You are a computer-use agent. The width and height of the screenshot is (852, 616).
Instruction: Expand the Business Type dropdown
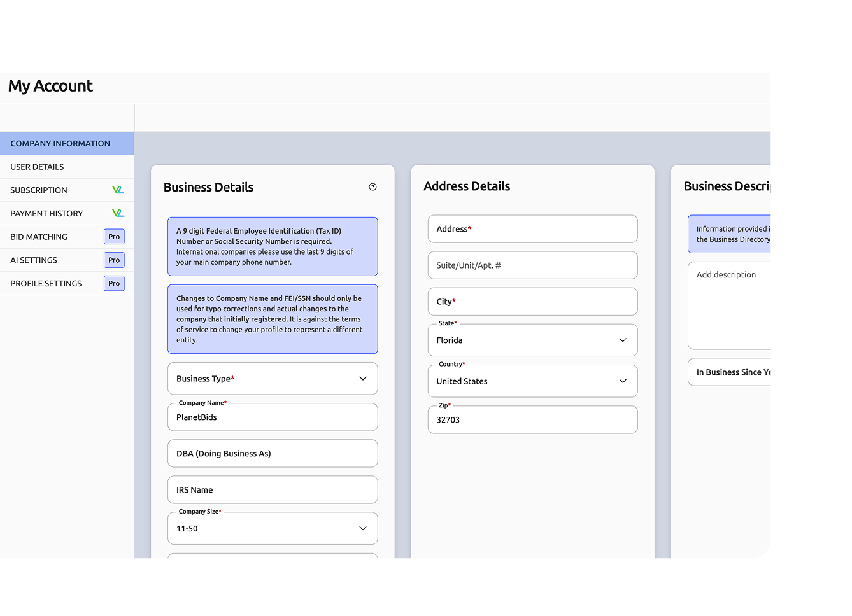[x=273, y=379]
